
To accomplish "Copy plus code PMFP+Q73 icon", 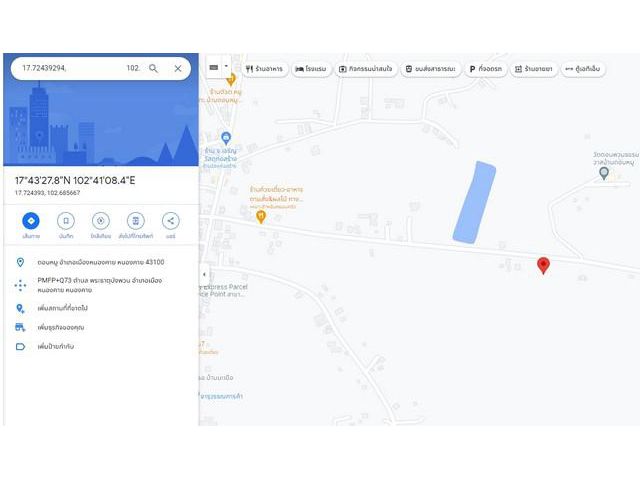I will 20,285.
